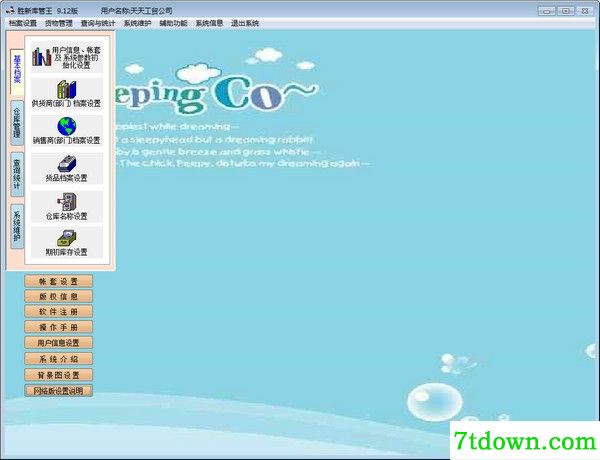This screenshot has width=600, height=460.
Task: Open the 操作手册 manual button
Action: click(59, 327)
